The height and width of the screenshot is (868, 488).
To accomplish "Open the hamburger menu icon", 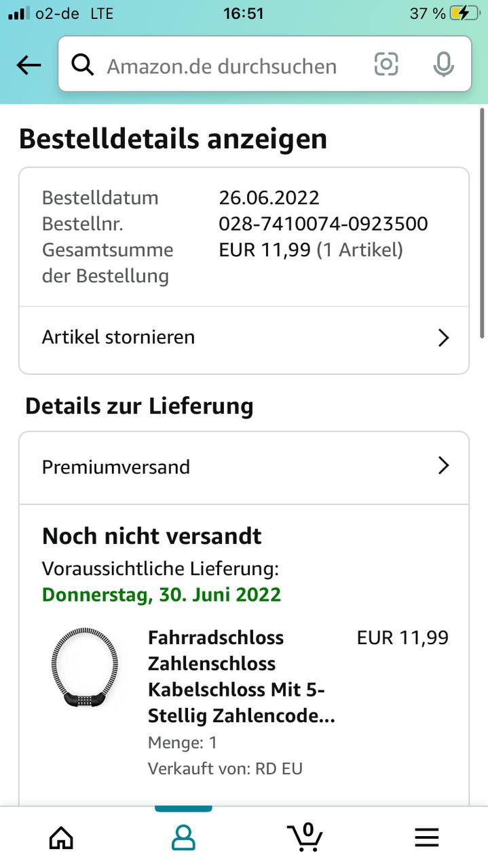I will [427, 837].
